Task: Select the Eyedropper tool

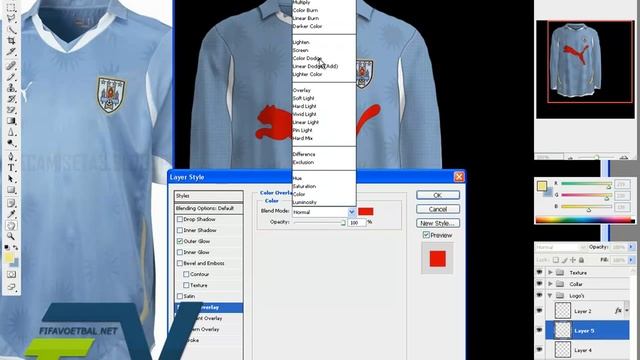Action: [11, 214]
